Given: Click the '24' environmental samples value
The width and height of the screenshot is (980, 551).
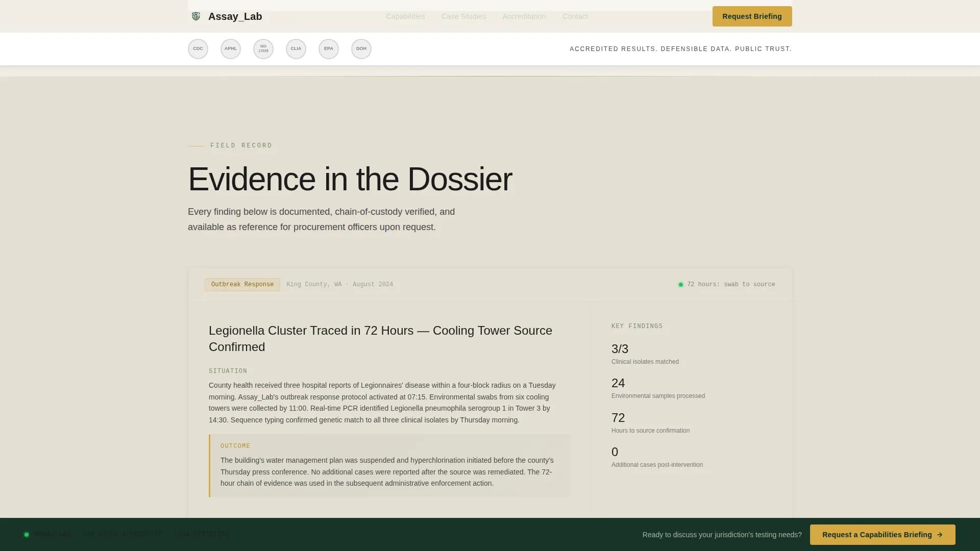Looking at the screenshot, I should (618, 383).
